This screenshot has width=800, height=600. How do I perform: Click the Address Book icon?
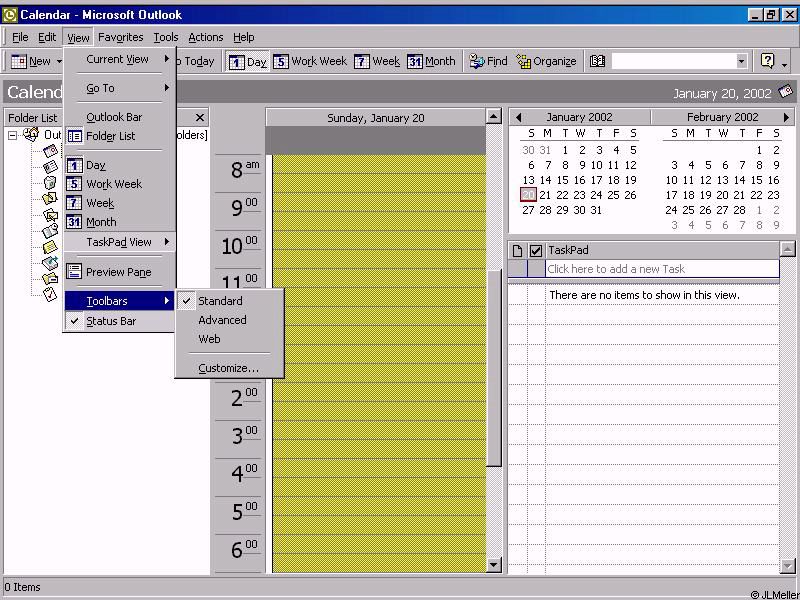point(597,61)
